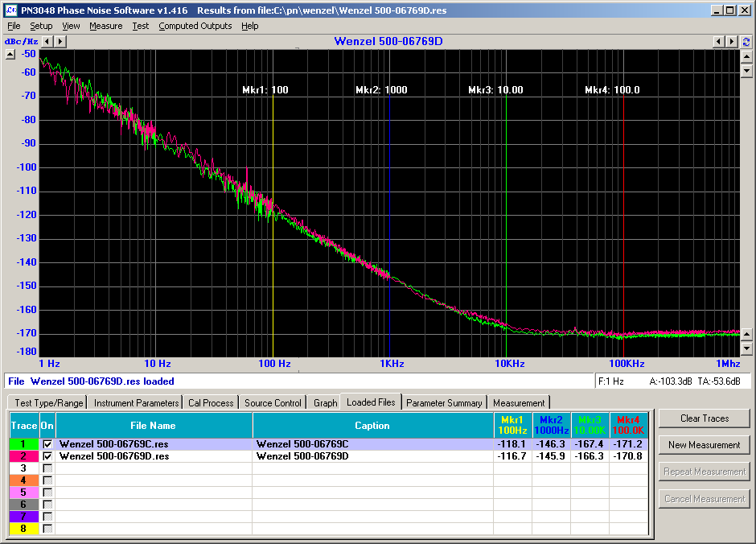Switch to the Measurement tab
The width and height of the screenshot is (756, 544).
[519, 402]
